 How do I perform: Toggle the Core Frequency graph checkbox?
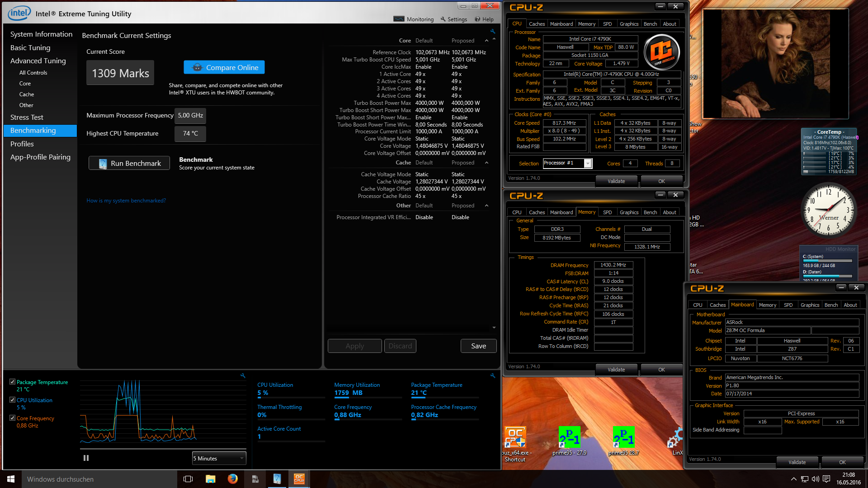12,418
